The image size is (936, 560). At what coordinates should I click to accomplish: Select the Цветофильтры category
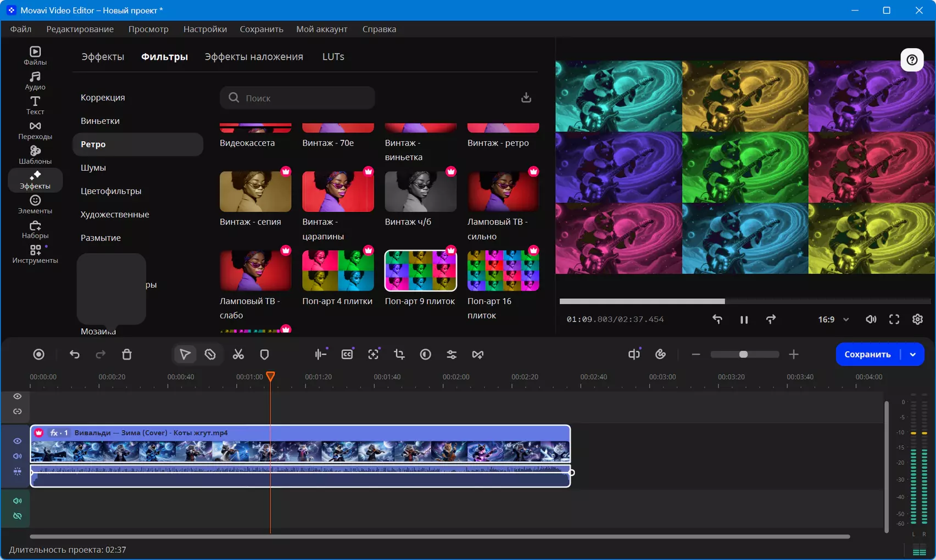[x=111, y=191]
